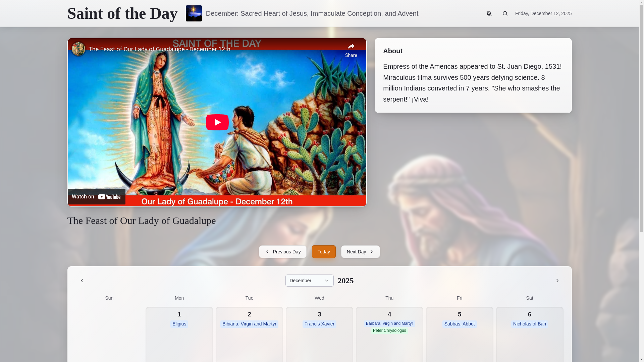Play the Our Lady of Guadalupe video
The image size is (644, 362).
coord(217,122)
